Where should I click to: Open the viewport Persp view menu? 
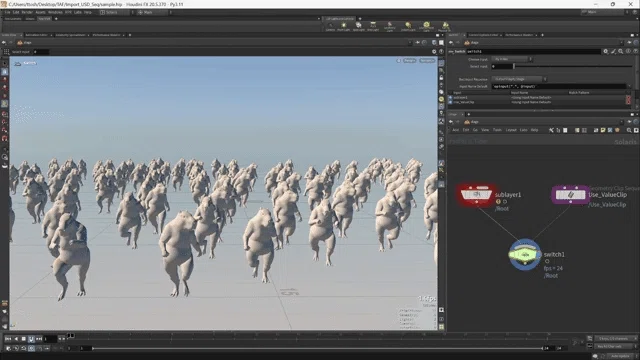click(x=409, y=60)
